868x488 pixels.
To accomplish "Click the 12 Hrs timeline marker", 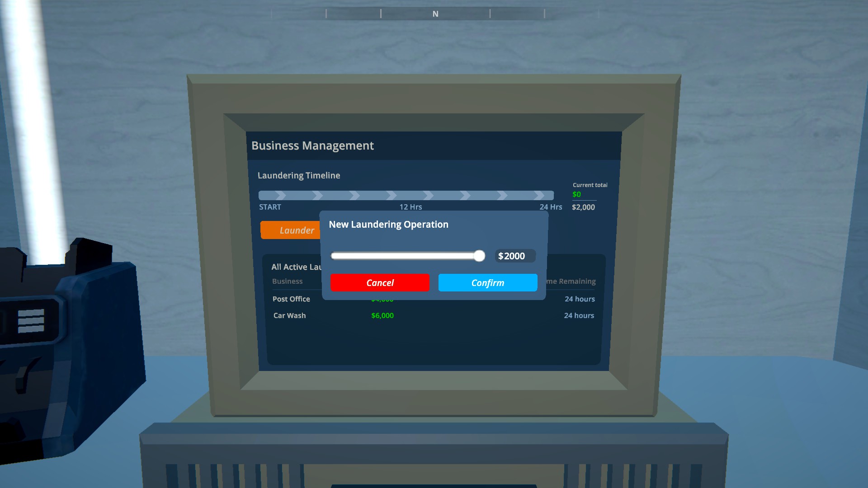I will pyautogui.click(x=410, y=207).
